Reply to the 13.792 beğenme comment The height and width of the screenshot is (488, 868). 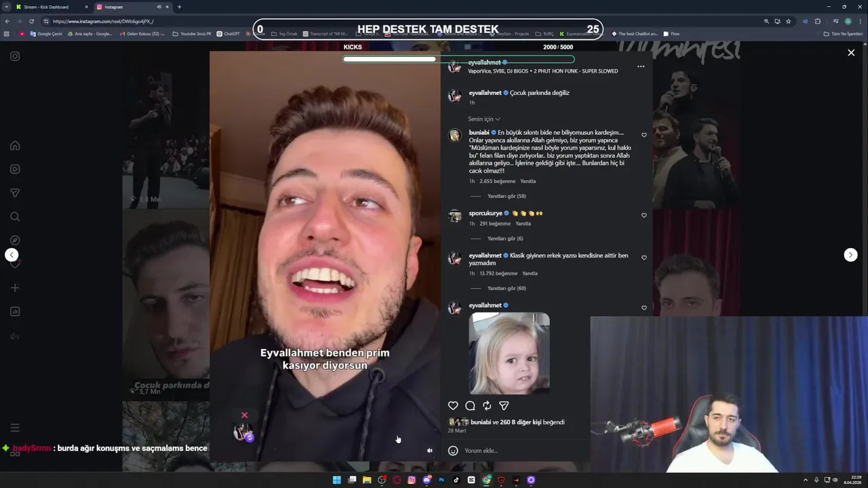(x=530, y=274)
